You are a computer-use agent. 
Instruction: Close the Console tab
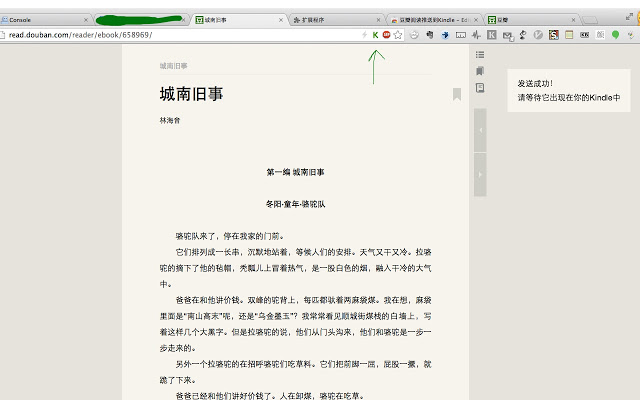[86, 20]
